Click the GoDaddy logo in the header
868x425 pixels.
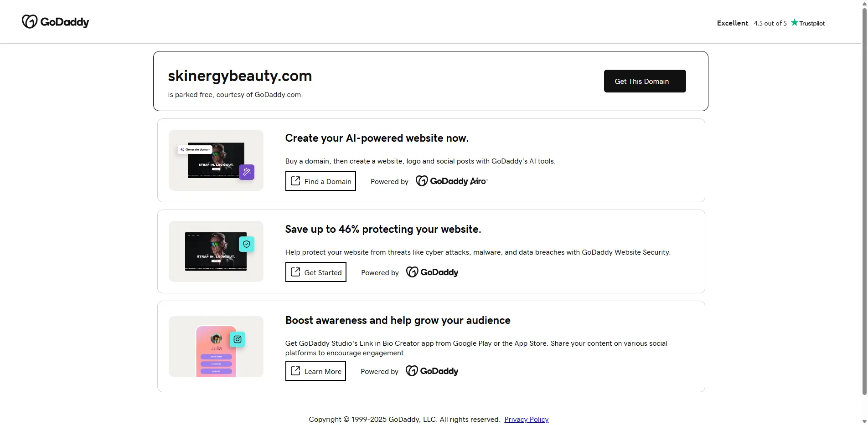point(56,21)
